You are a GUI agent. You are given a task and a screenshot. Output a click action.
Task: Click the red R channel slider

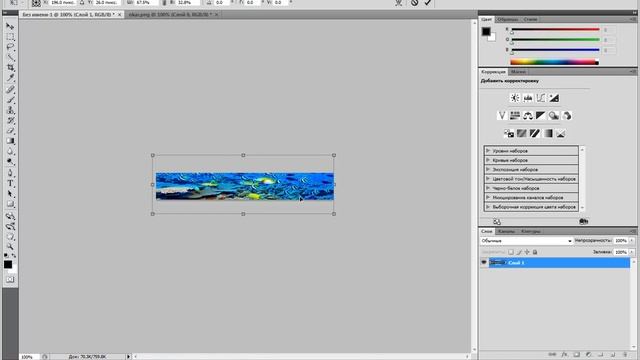[x=555, y=29]
